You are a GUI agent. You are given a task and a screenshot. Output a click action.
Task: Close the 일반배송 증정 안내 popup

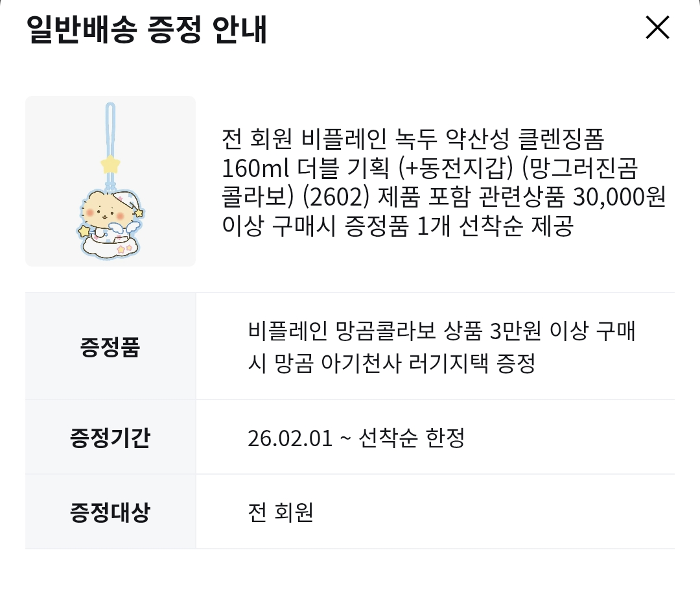coord(657,28)
